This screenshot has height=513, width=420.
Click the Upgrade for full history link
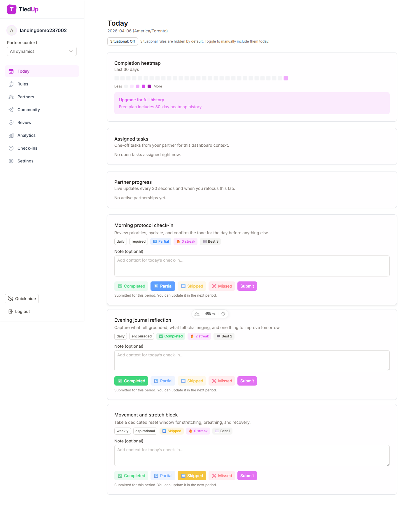coord(141,100)
